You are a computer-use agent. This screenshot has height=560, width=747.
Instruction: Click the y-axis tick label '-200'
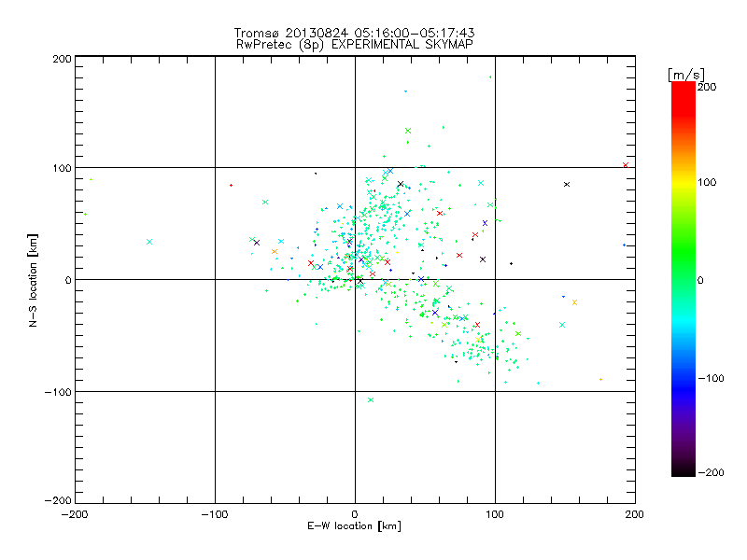58,500
